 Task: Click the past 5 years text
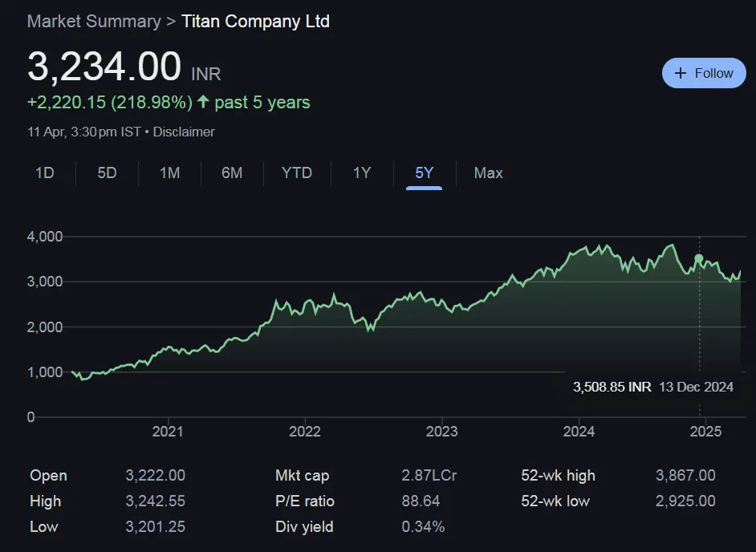[x=262, y=103]
